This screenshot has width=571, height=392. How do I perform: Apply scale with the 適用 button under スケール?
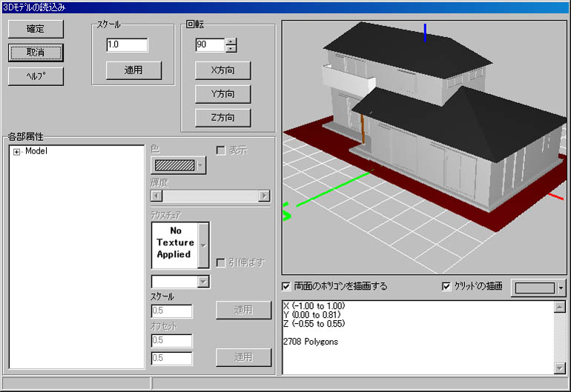click(x=133, y=70)
